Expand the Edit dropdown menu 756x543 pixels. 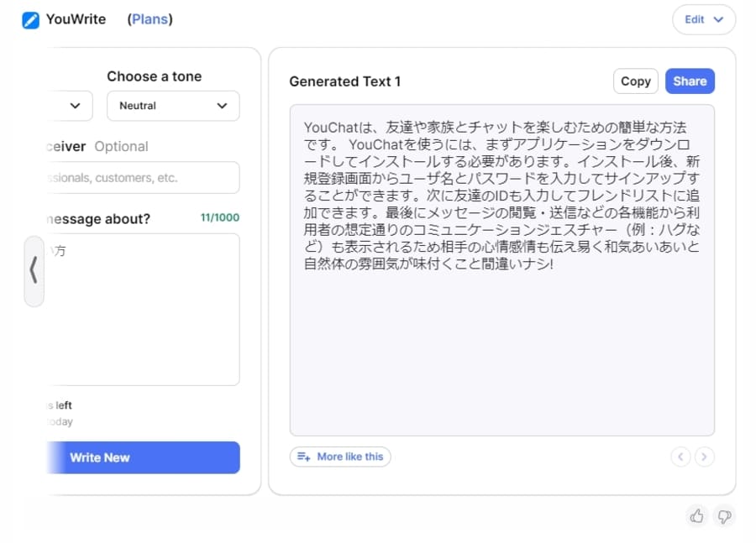(704, 20)
